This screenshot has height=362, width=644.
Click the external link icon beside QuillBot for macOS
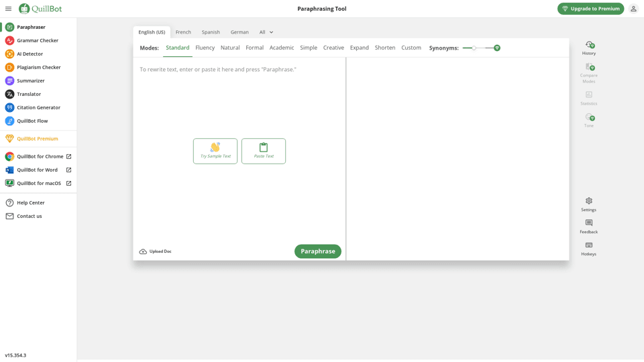68,184
